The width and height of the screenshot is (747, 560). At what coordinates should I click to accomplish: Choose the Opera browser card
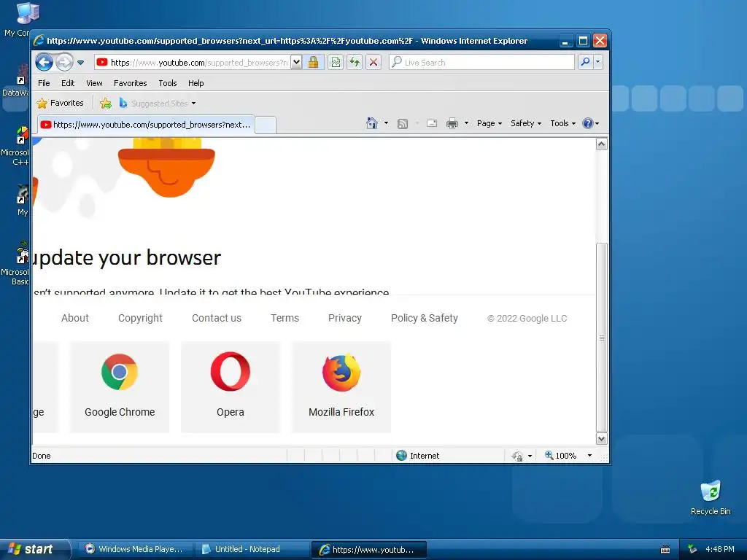[x=230, y=386]
